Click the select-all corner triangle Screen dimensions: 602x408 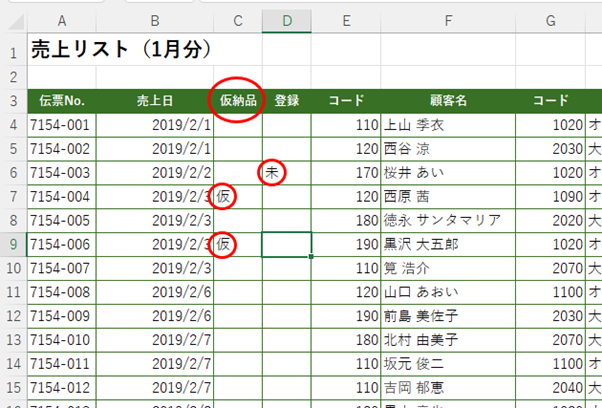[x=13, y=21]
